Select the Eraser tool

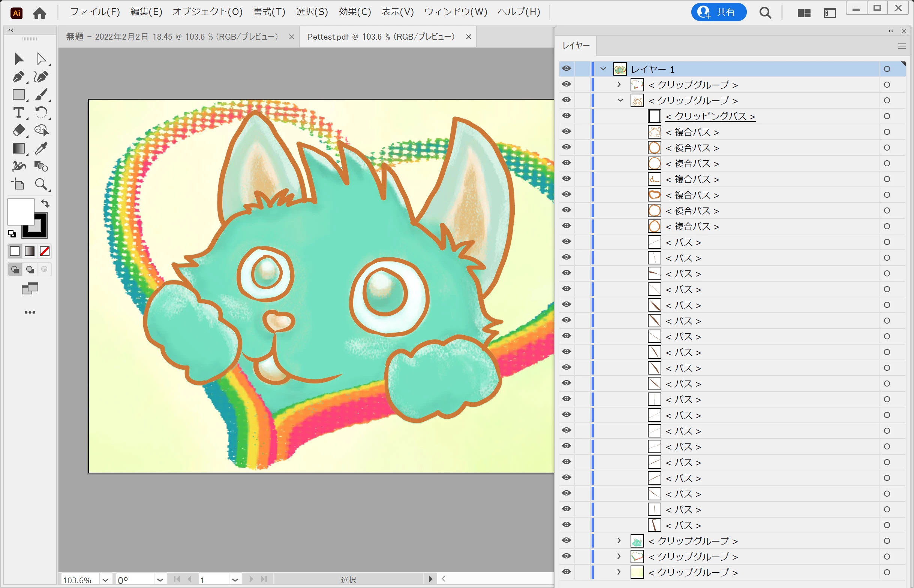[x=18, y=131]
